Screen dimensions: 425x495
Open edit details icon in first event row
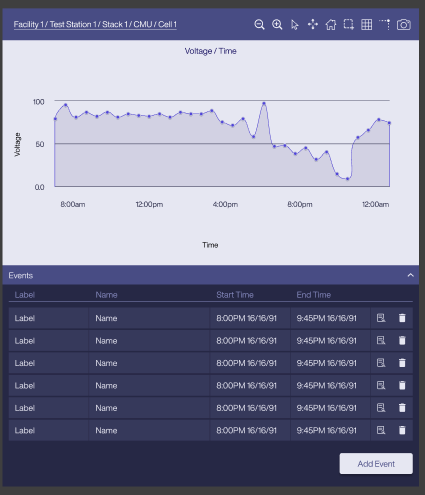(x=381, y=318)
